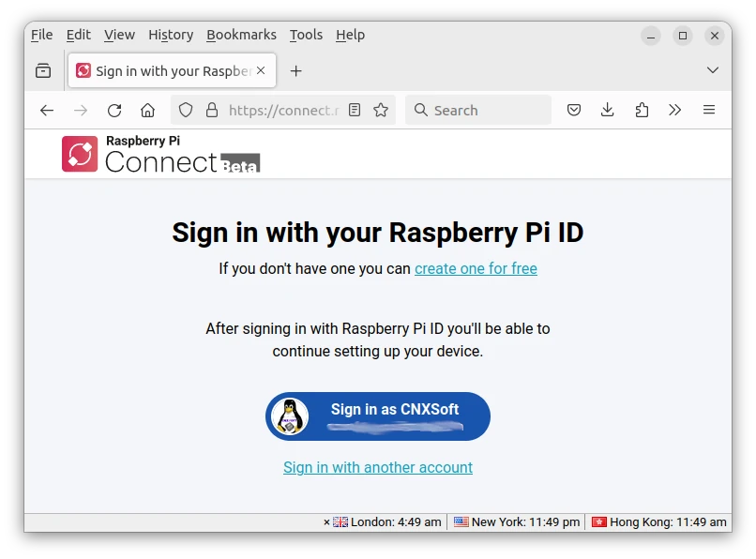
Task: Open the Tools menu
Action: coord(306,35)
